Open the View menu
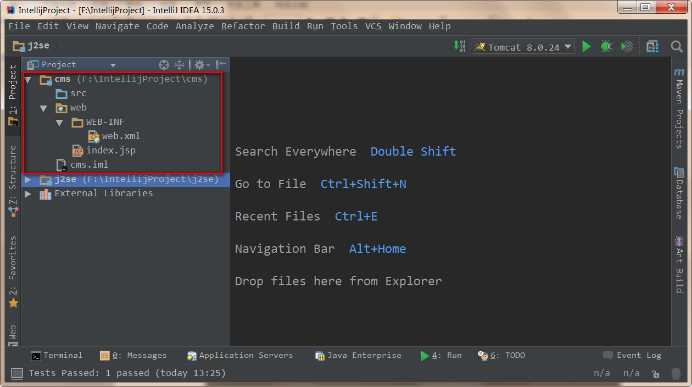This screenshot has width=692, height=387. (77, 26)
